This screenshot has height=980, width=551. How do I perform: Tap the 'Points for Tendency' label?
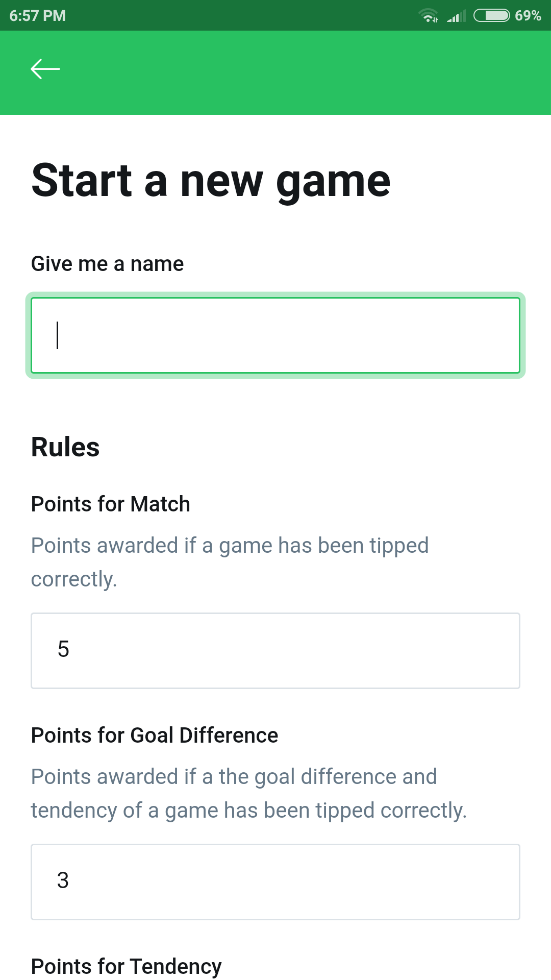tap(126, 966)
